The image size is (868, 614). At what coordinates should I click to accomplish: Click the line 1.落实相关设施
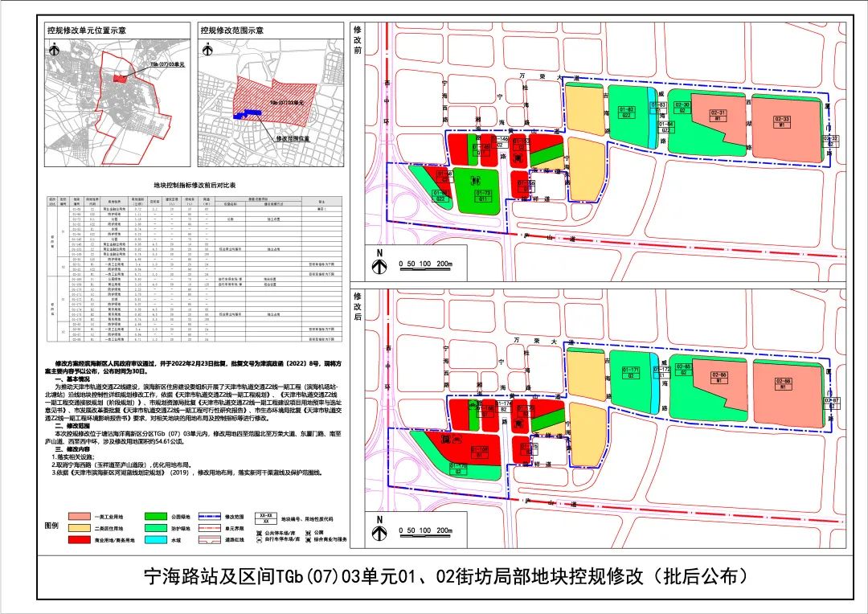(x=73, y=457)
